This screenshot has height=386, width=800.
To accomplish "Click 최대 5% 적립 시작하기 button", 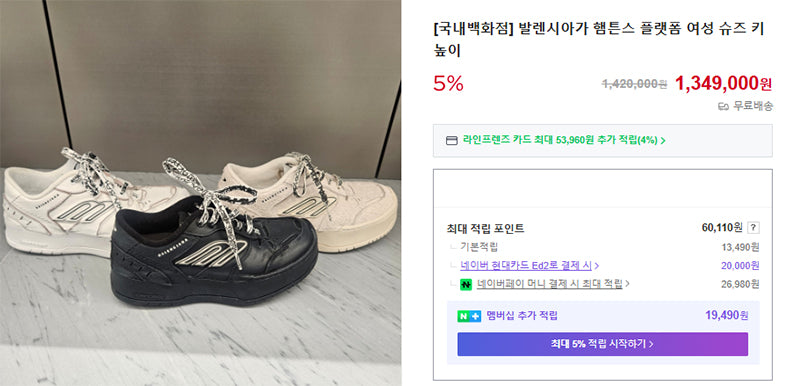I will tap(603, 344).
